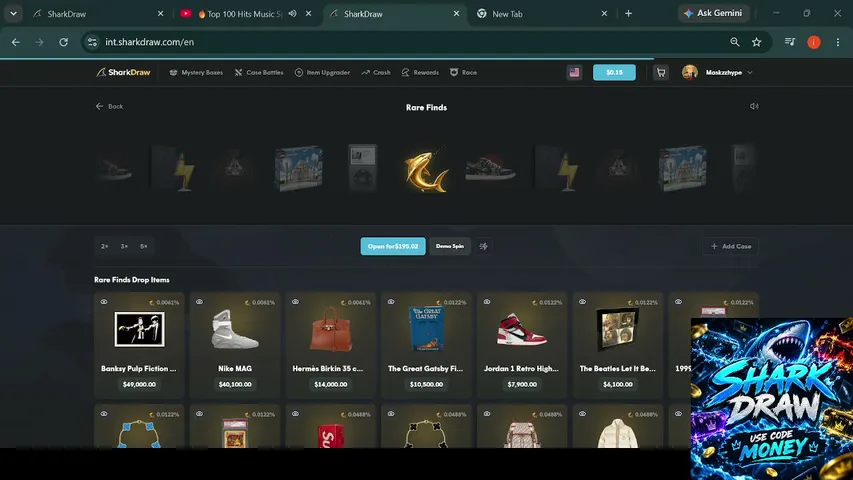The height and width of the screenshot is (480, 853).
Task: Click the $0.15 balance button
Action: [614, 72]
